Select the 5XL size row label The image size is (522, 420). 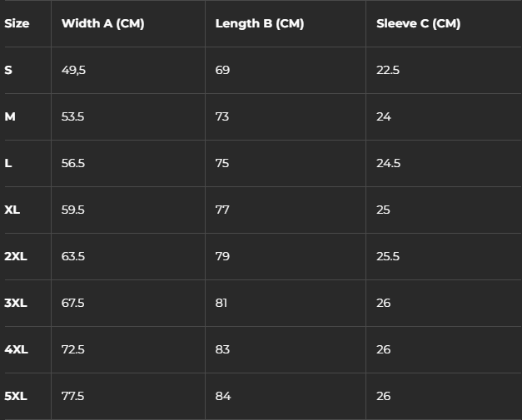pyautogui.click(x=16, y=396)
